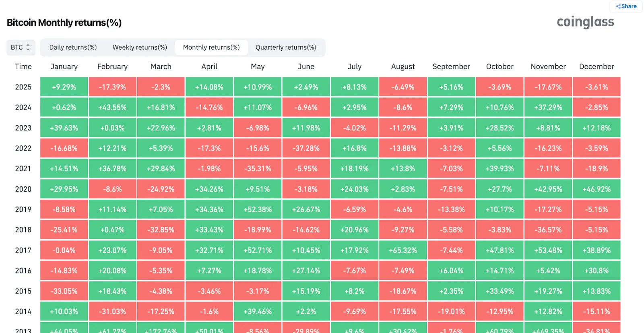Click the July column header
644x333 pixels.
pos(355,66)
